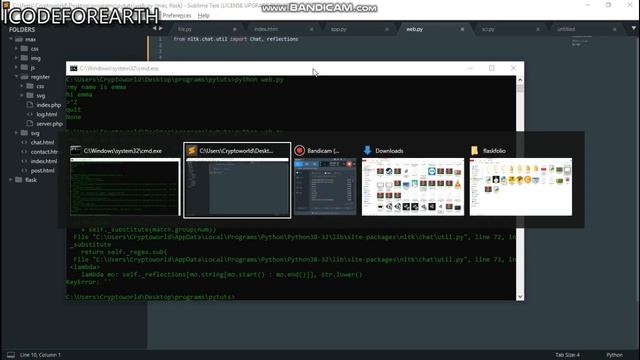Click the Python syntax selector in the status bar

614,355
